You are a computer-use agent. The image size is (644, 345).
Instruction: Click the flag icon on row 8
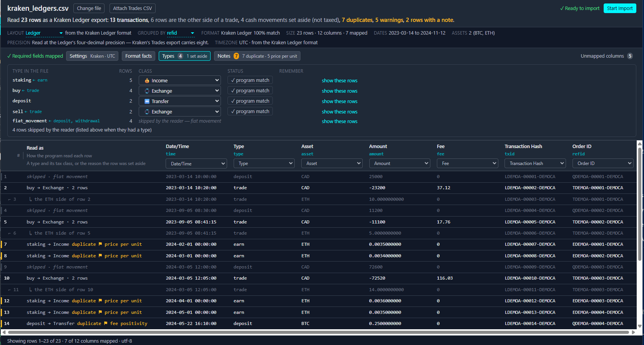[100, 256]
